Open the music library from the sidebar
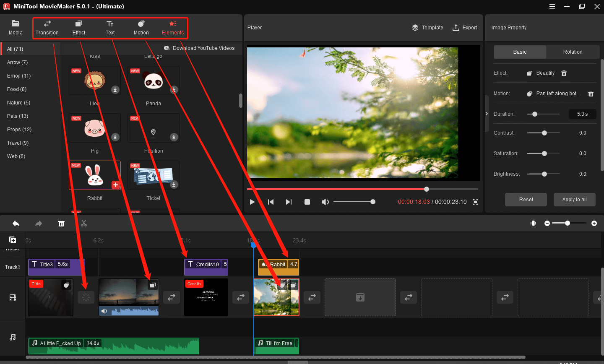Image resolution: width=604 pixels, height=364 pixels. coord(13,337)
